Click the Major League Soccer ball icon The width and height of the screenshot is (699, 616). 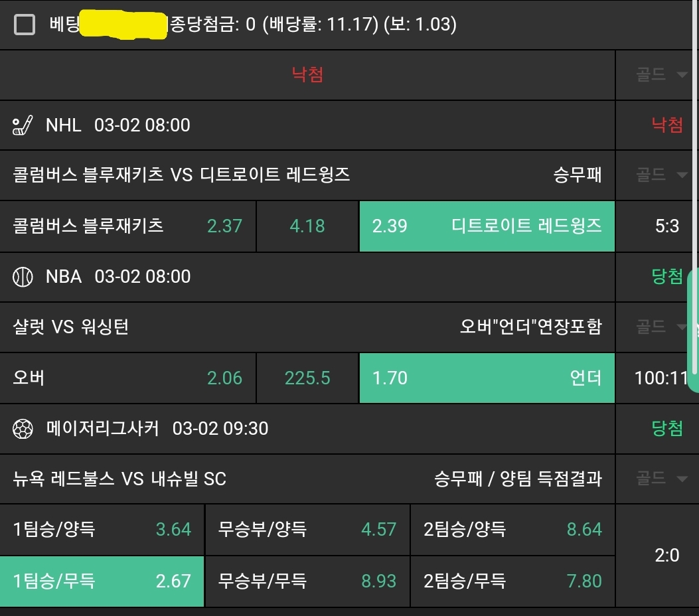pos(23,429)
